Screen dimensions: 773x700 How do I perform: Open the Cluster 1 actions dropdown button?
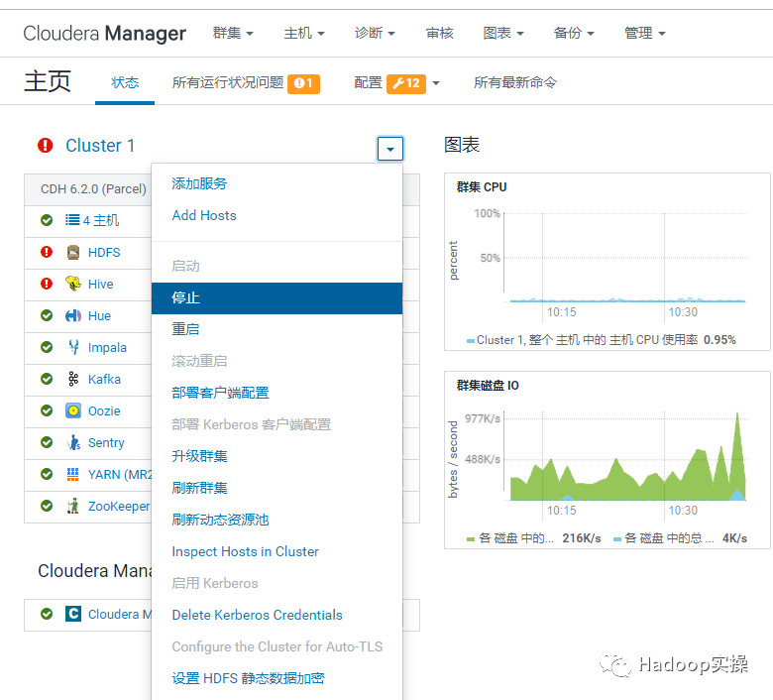(390, 149)
